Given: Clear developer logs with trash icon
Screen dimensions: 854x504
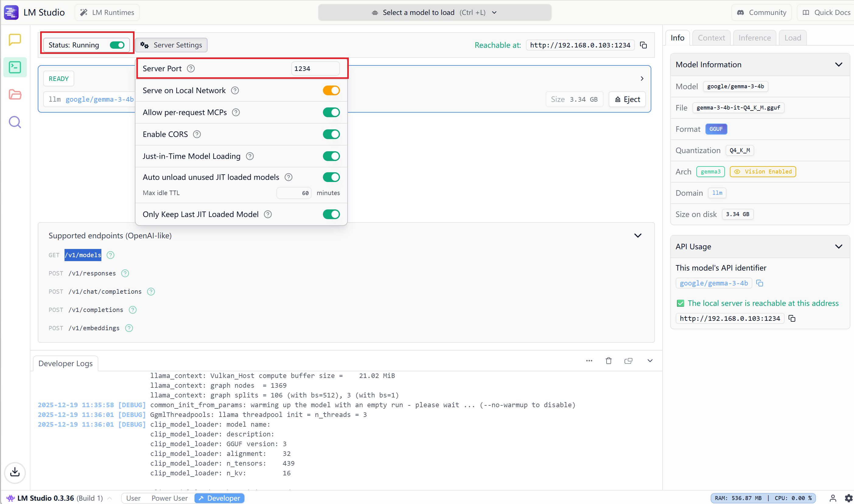Looking at the screenshot, I should 608,361.
